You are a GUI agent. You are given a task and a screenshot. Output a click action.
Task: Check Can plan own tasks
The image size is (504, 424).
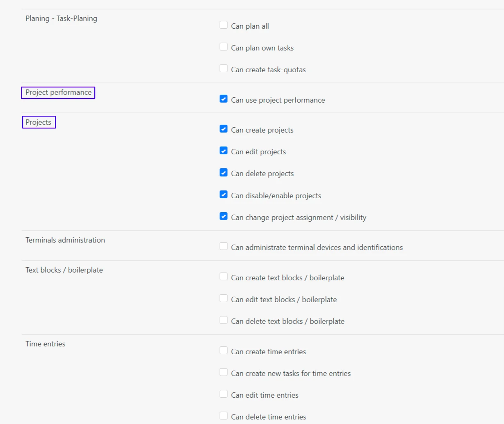coord(223,47)
